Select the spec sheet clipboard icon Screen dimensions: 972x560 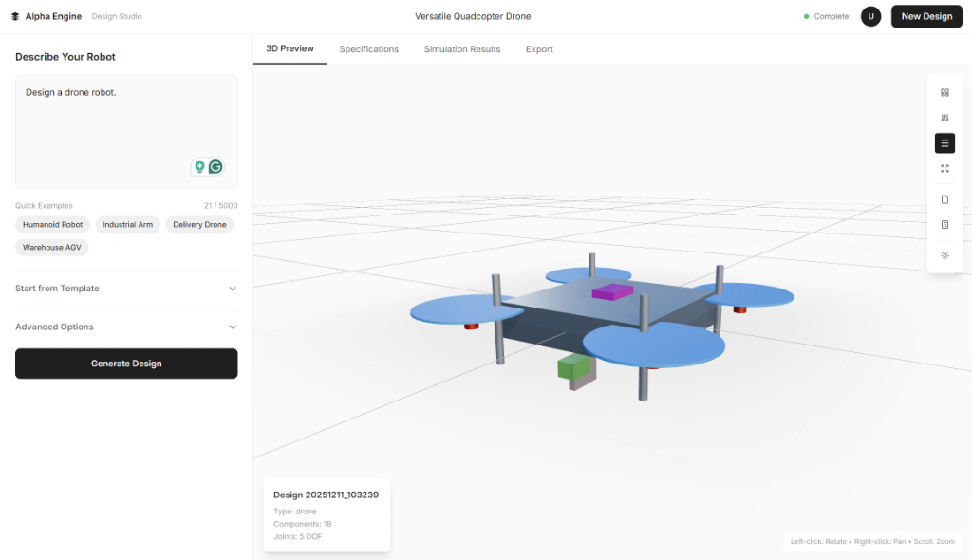[x=944, y=225]
